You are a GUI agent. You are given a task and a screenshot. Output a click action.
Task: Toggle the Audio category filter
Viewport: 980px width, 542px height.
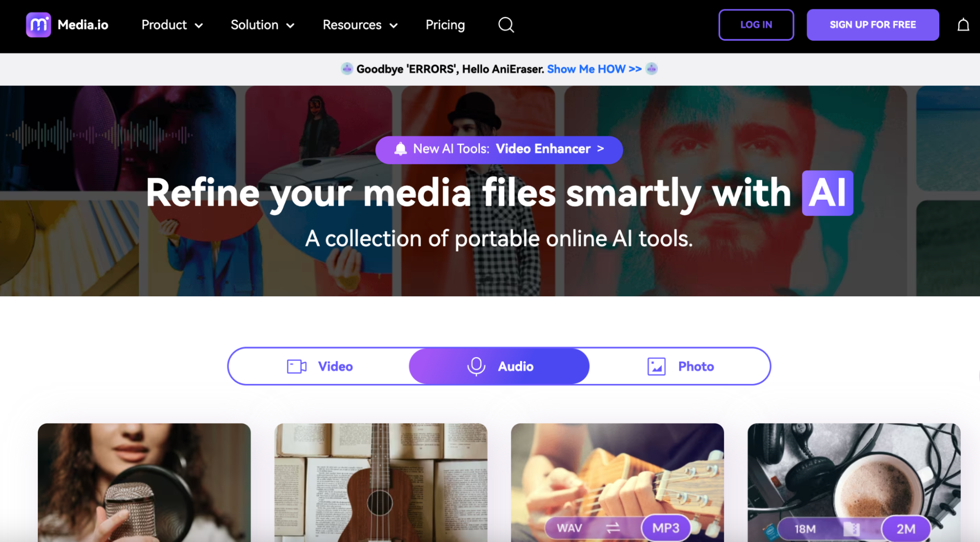(x=499, y=366)
